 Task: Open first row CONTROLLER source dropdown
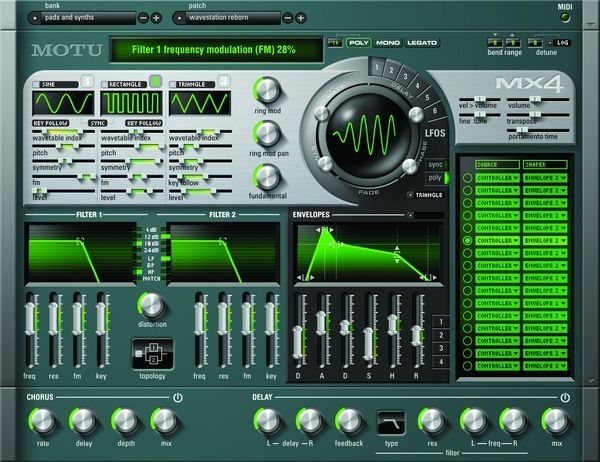coord(497,178)
